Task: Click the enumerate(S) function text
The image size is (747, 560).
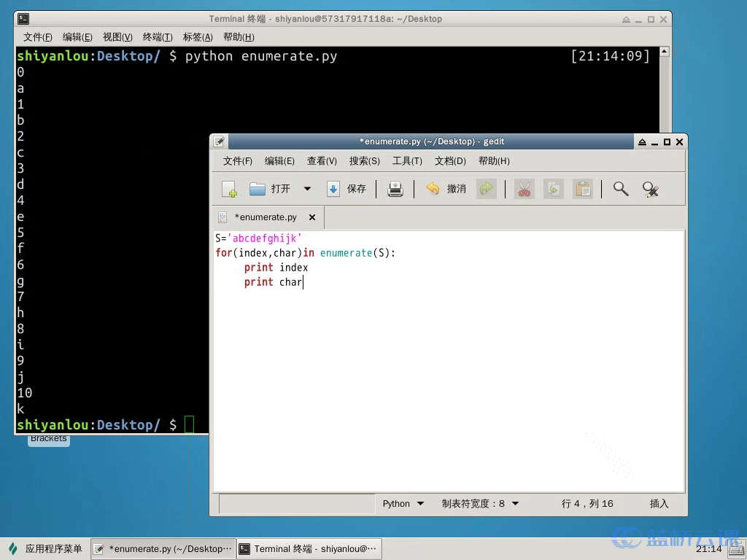Action: [x=355, y=253]
